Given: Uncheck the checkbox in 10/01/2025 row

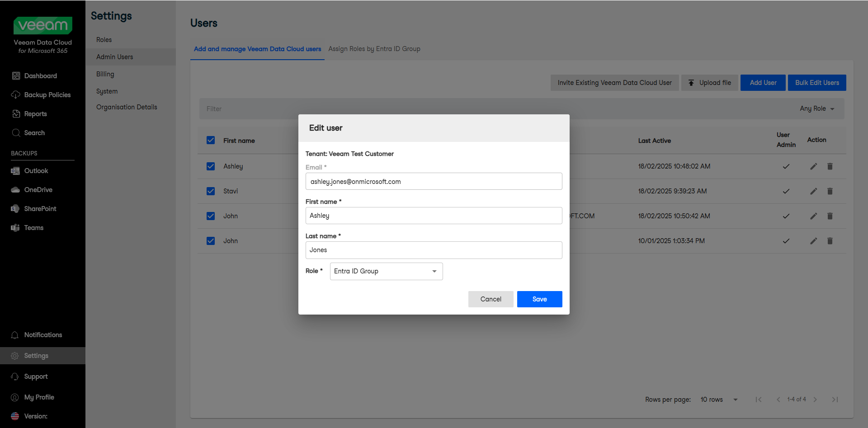Looking at the screenshot, I should [x=211, y=241].
